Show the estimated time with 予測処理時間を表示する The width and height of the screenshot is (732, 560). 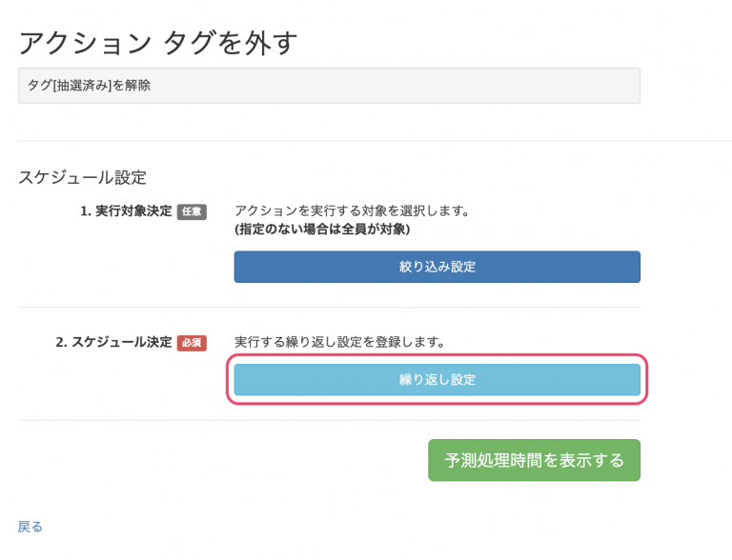pos(534,460)
